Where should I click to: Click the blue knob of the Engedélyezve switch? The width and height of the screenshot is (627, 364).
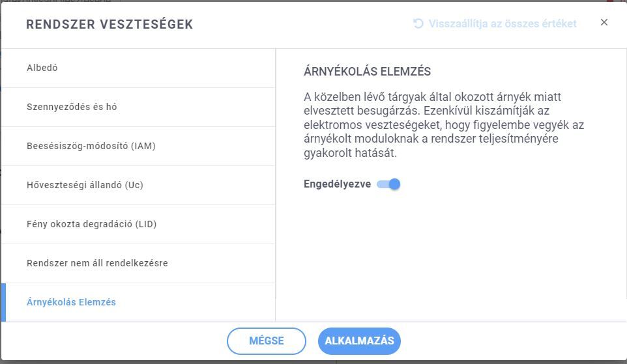(x=394, y=184)
